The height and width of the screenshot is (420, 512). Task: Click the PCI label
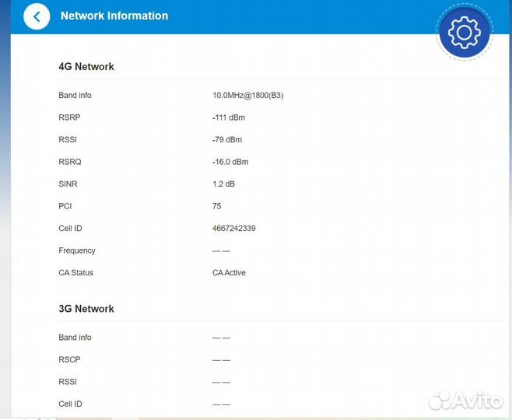pos(65,206)
